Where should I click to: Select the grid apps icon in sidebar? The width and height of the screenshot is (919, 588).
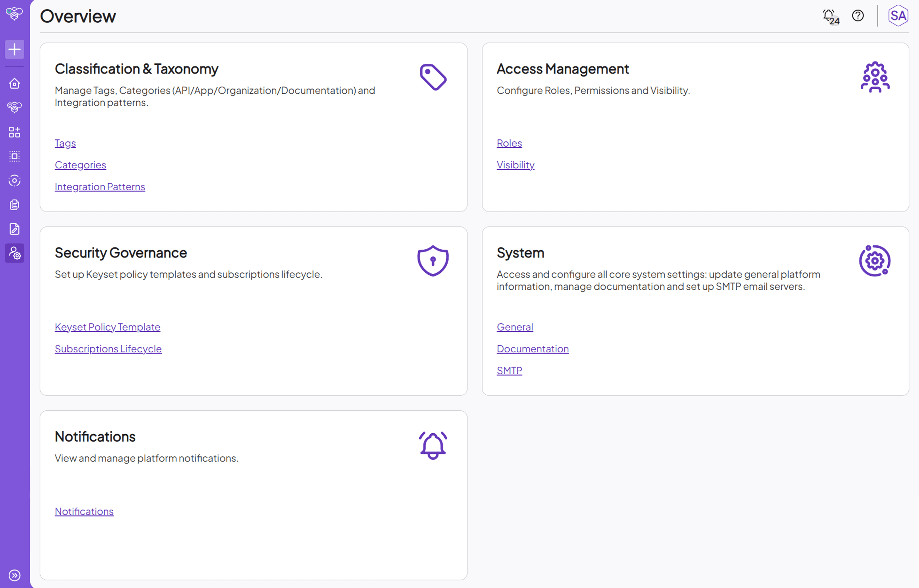click(x=14, y=132)
